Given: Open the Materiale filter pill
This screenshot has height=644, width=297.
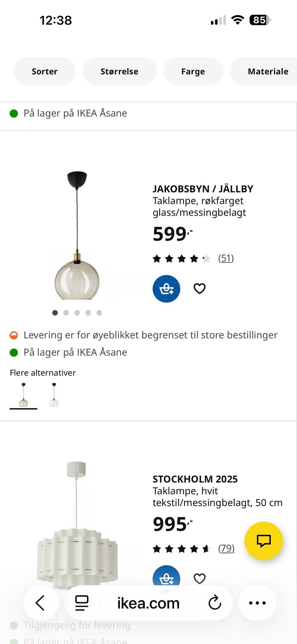Looking at the screenshot, I should click(268, 71).
